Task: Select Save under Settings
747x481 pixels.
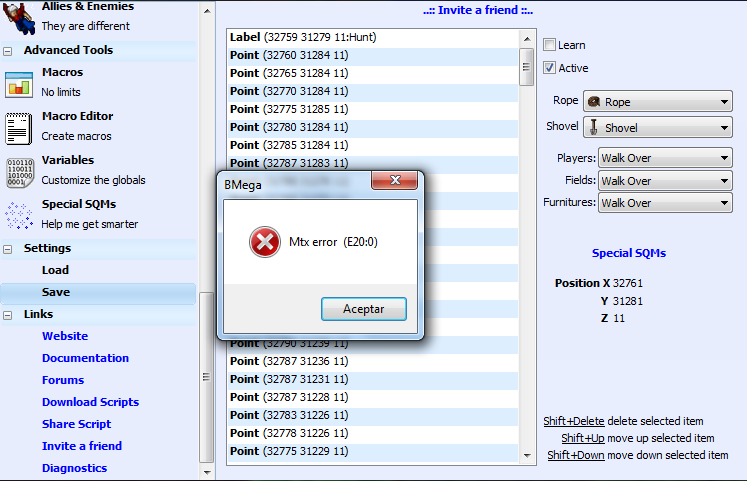Action: click(56, 292)
